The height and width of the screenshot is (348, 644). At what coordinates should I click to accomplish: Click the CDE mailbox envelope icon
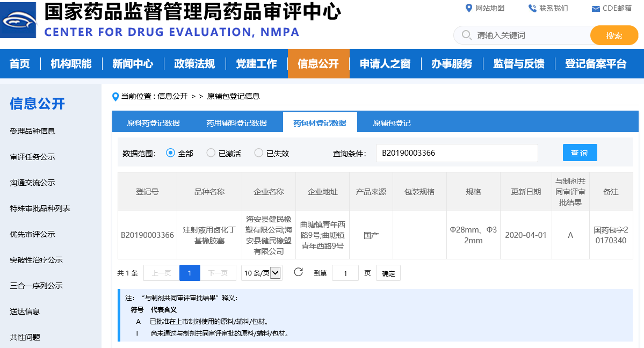click(x=595, y=9)
